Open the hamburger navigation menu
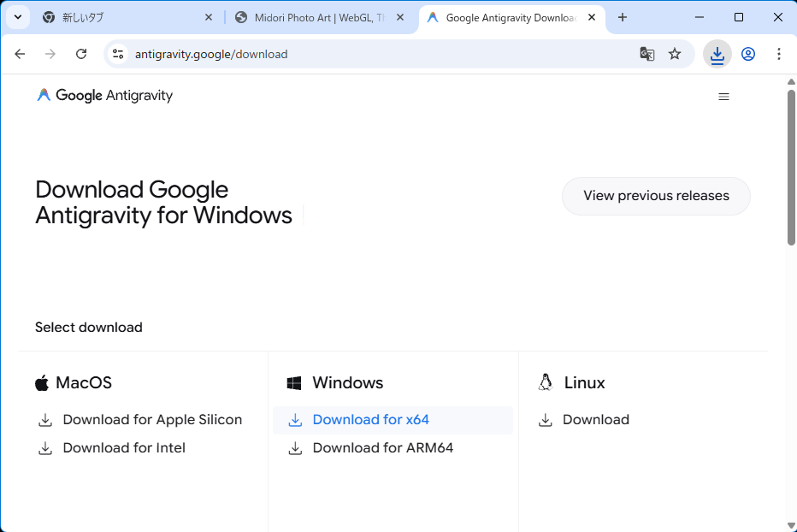Screen dimensions: 797x532 click(723, 97)
